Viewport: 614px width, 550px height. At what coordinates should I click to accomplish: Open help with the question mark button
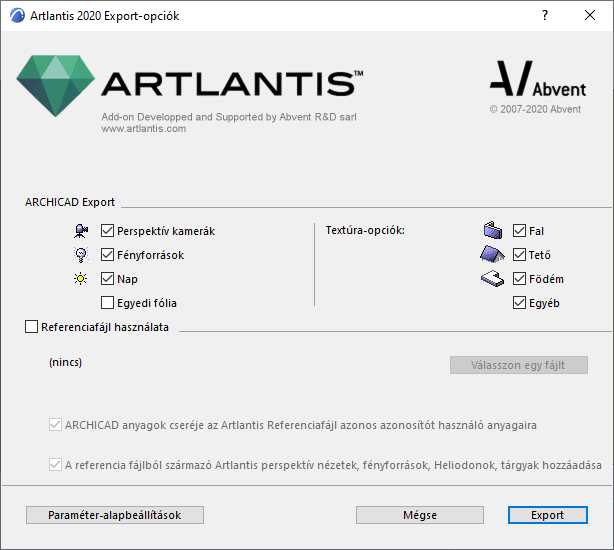545,15
